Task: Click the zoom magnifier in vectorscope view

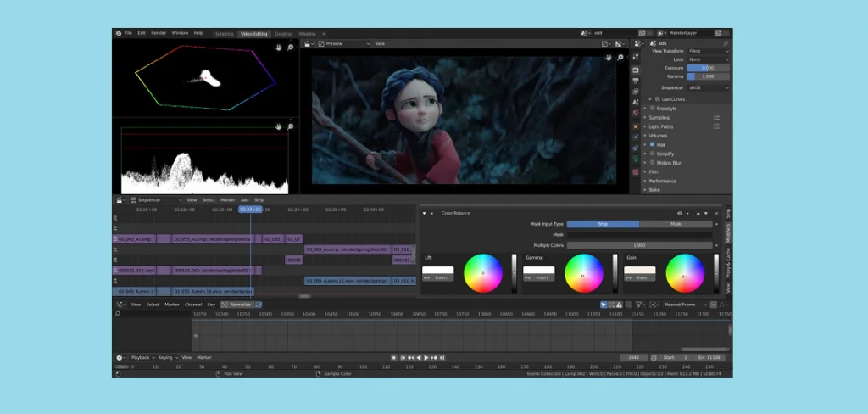Action: [290, 48]
